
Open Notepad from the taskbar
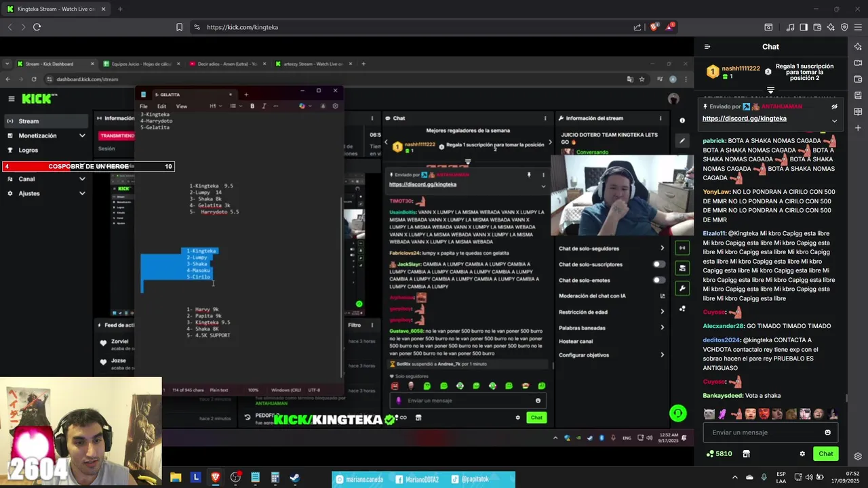pyautogui.click(x=255, y=477)
